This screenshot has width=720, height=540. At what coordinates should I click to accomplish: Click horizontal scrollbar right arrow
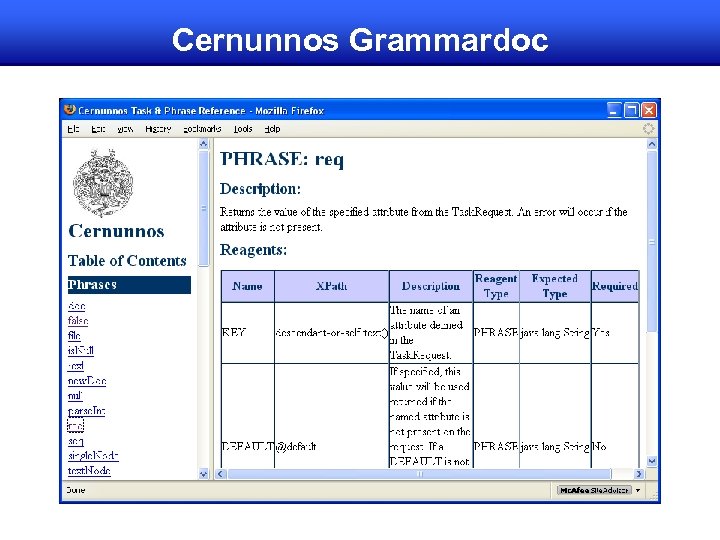pyautogui.click(x=639, y=473)
